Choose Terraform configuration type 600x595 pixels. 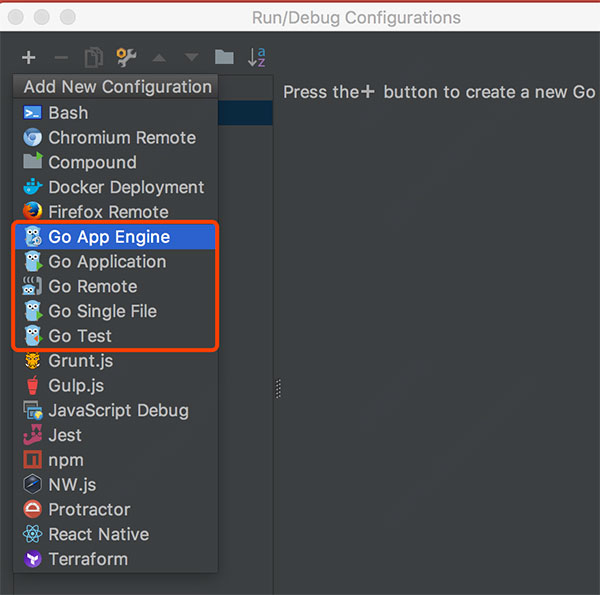[x=115, y=559]
